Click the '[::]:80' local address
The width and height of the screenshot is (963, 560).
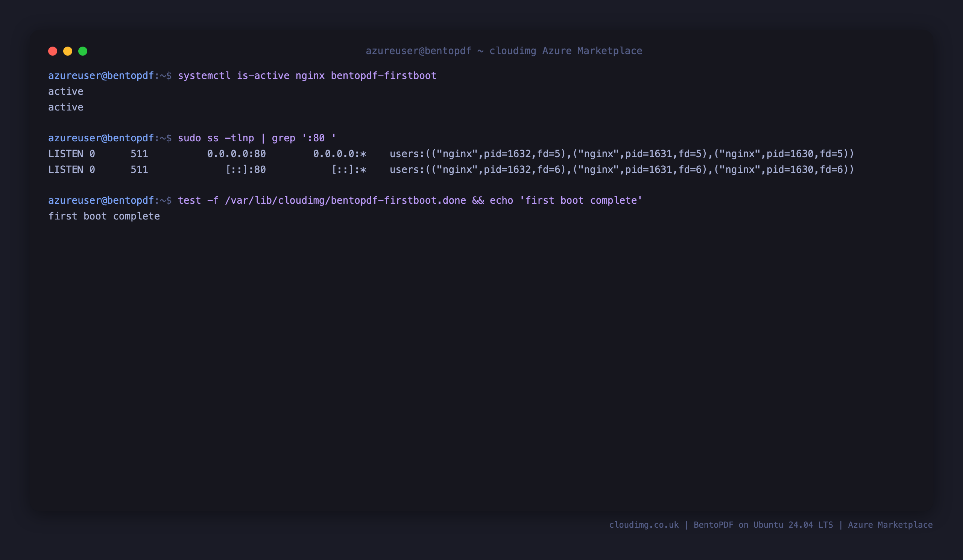point(246,170)
